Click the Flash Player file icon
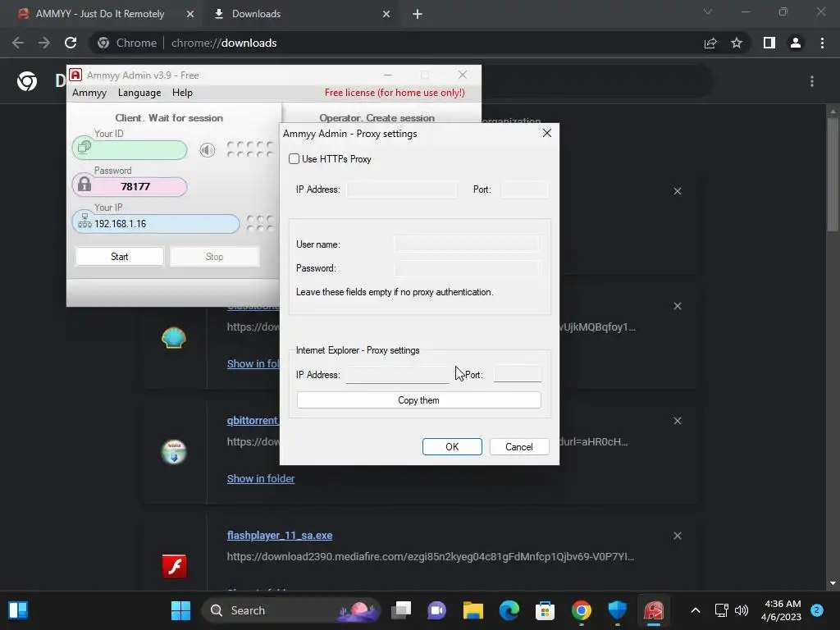The height and width of the screenshot is (630, 840). 174,566
